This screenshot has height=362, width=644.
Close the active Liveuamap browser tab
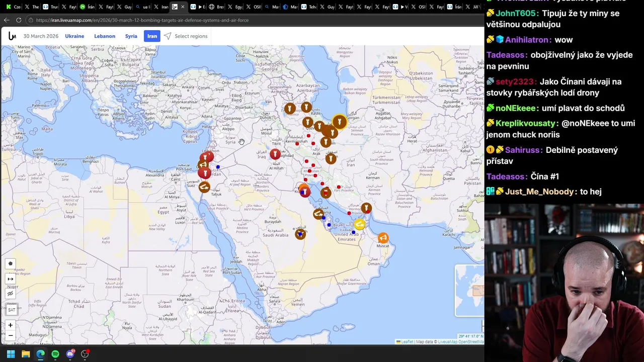(183, 7)
